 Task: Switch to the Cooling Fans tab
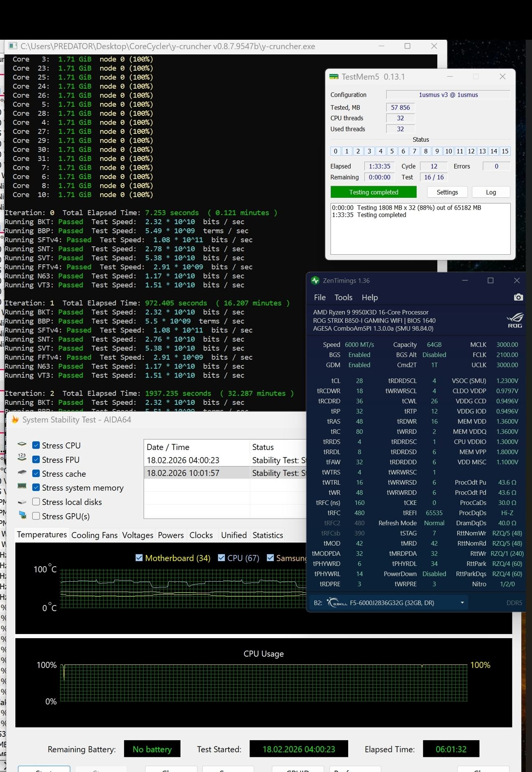(x=94, y=535)
